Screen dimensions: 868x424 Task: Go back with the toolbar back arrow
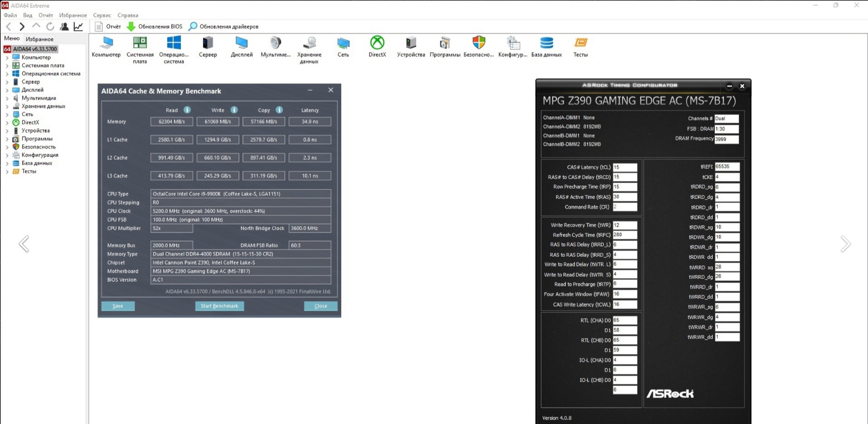point(9,27)
